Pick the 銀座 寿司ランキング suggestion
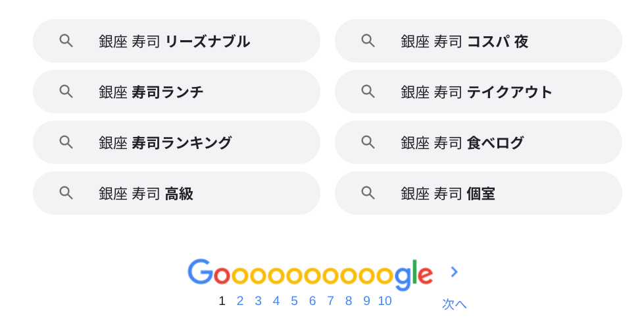The height and width of the screenshot is (334, 644). pyautogui.click(x=165, y=143)
